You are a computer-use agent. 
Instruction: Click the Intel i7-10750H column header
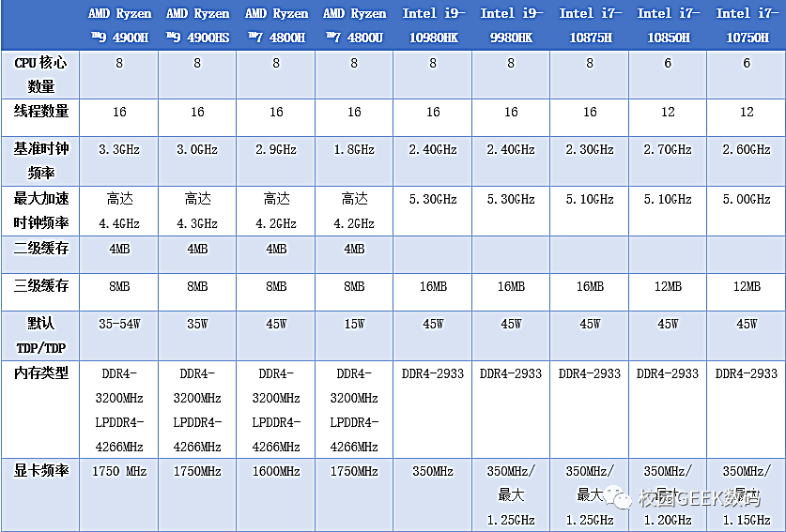point(747,25)
